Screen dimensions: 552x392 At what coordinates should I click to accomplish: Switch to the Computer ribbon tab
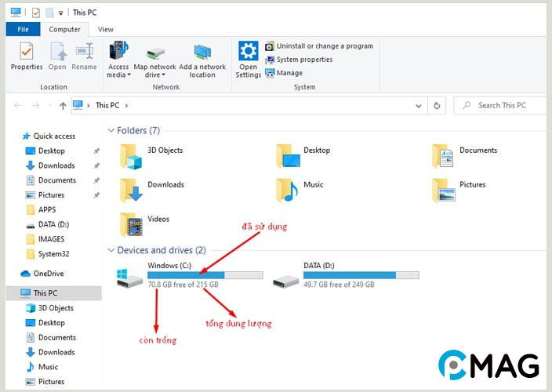coord(64,29)
